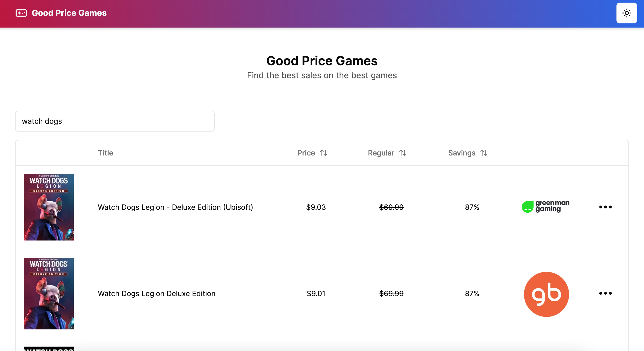The image size is (644, 351).
Task: Click the gamepad logo icon in header
Action: pos(21,13)
